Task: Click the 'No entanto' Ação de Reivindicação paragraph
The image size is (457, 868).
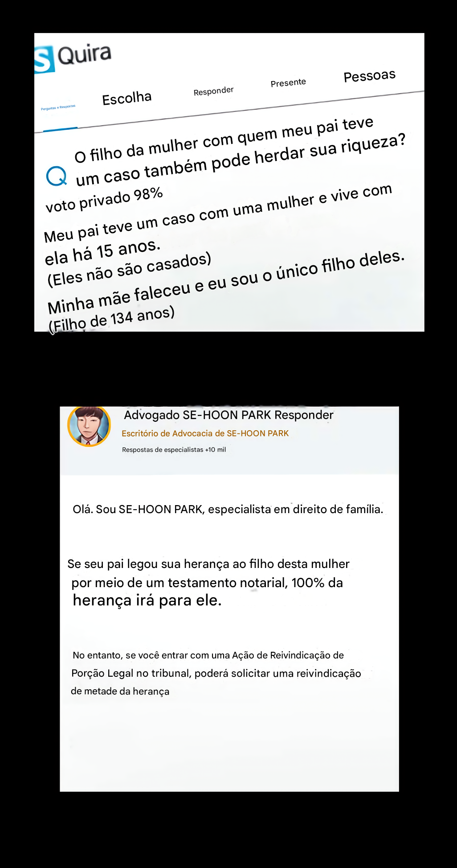Action: click(x=216, y=673)
